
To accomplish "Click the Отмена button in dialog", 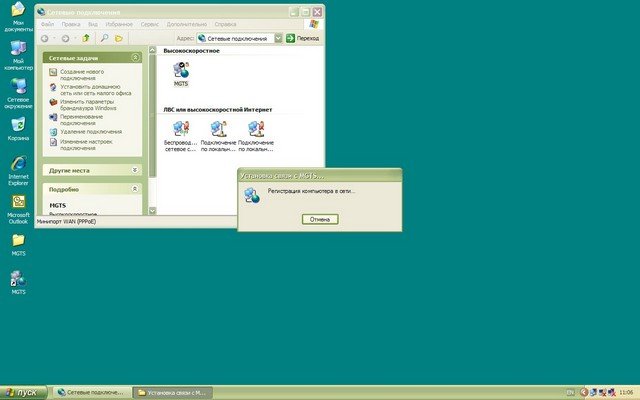I will pyautogui.click(x=319, y=219).
